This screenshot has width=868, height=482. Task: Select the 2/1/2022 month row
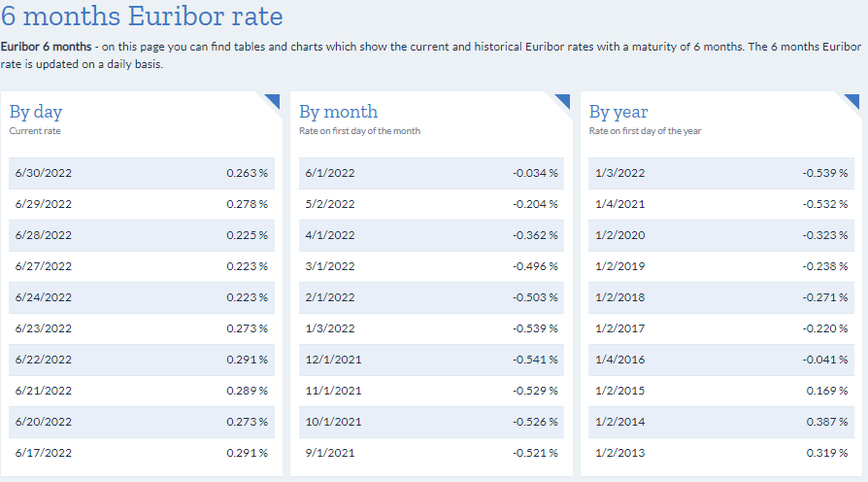click(x=432, y=297)
